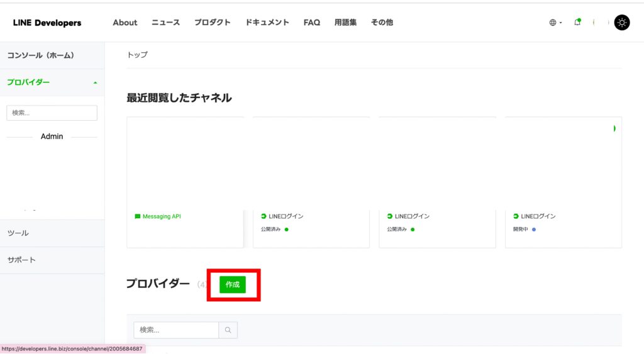Screen dimensions: 644x354
Task: Click the green 作成 provider button
Action: click(233, 285)
